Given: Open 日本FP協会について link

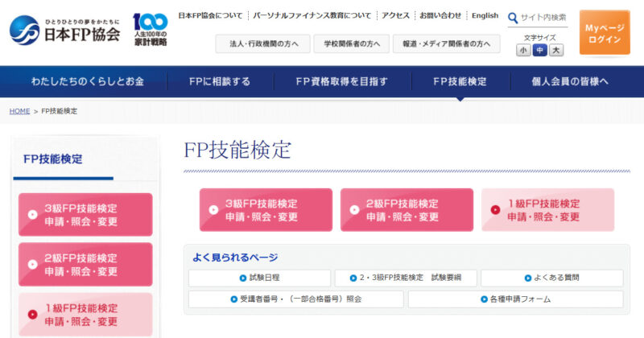Looking at the screenshot, I should click(x=210, y=15).
